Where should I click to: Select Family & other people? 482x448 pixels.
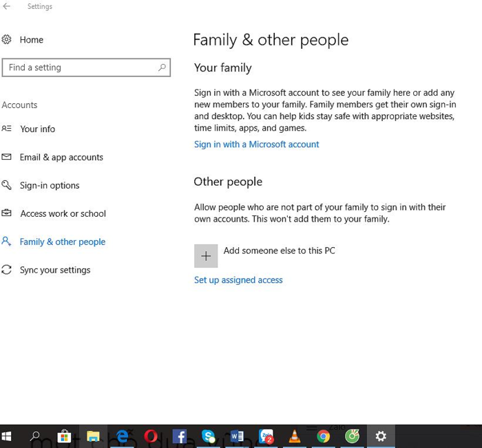coord(62,242)
